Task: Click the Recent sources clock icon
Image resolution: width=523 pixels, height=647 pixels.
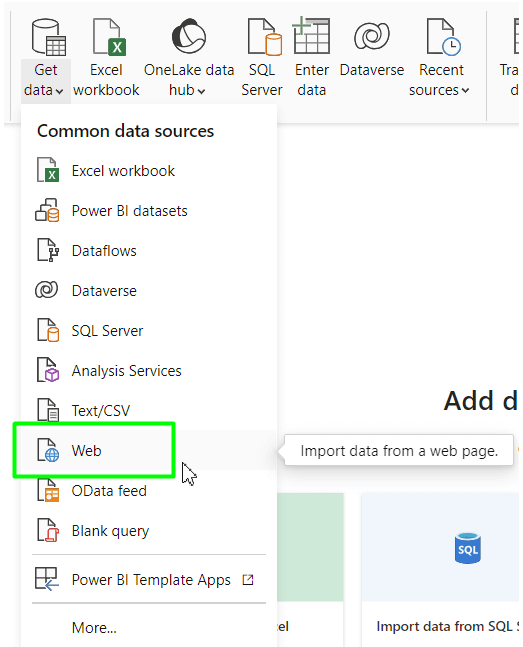Action: (x=444, y=37)
